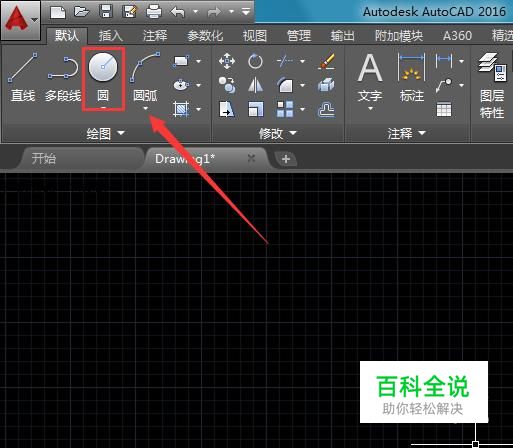The image size is (513, 448).
Task: Open the A360 ribbon tab
Action: (x=457, y=36)
